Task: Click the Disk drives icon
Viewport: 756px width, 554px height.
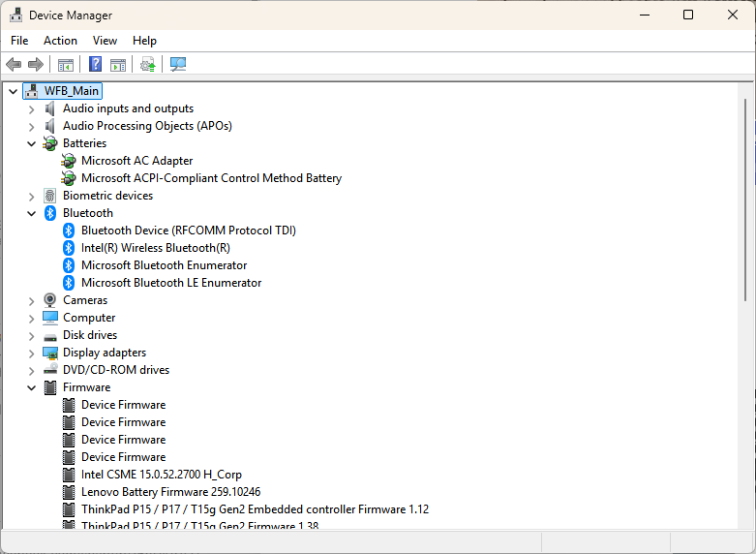Action: click(x=50, y=336)
